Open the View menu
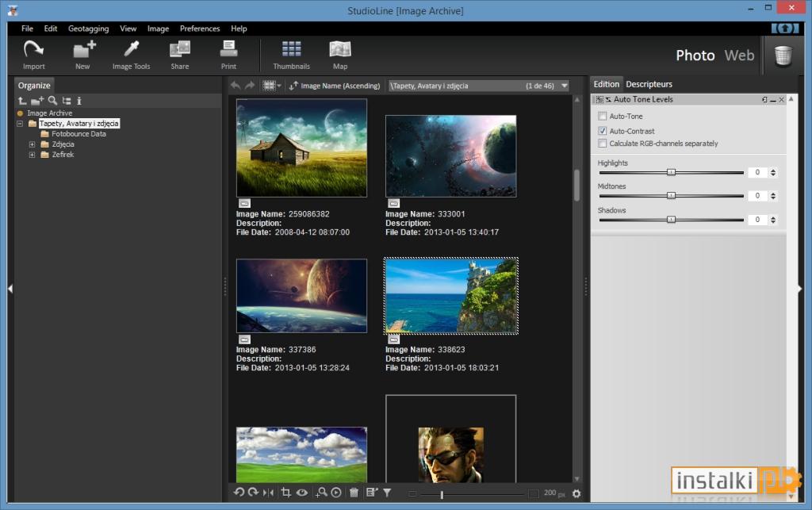812x510 pixels. tap(128, 29)
